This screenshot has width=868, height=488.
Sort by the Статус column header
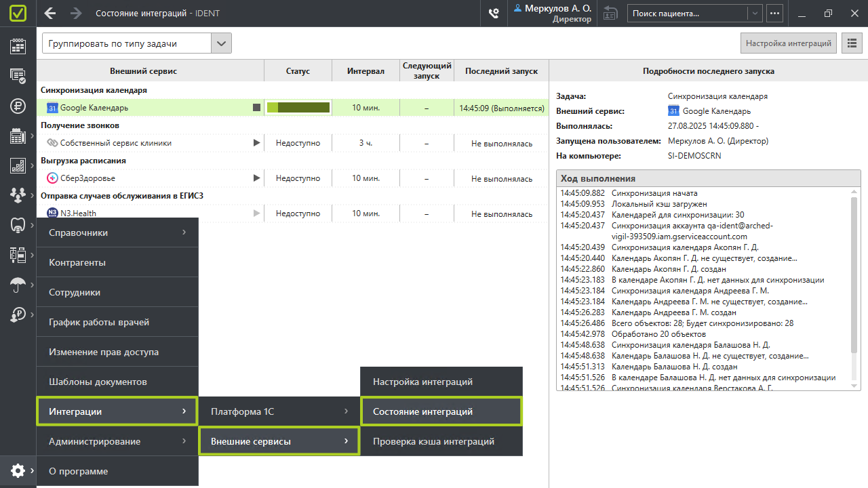point(298,71)
